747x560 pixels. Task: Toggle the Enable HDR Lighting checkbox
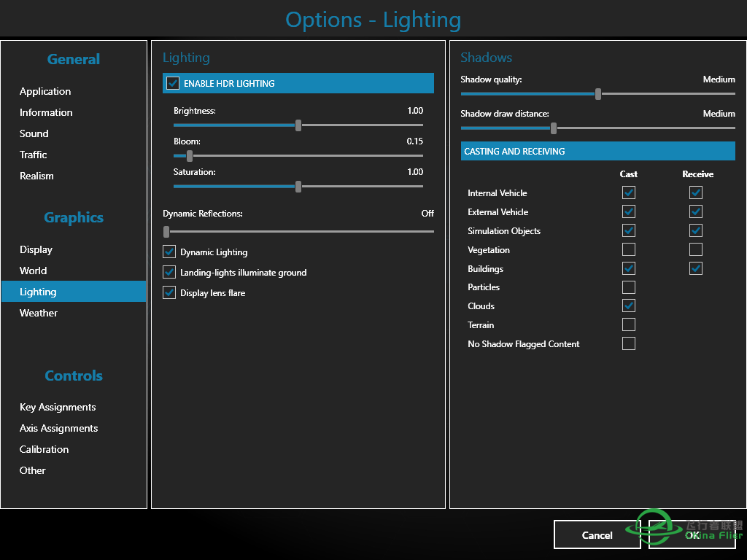(x=173, y=83)
